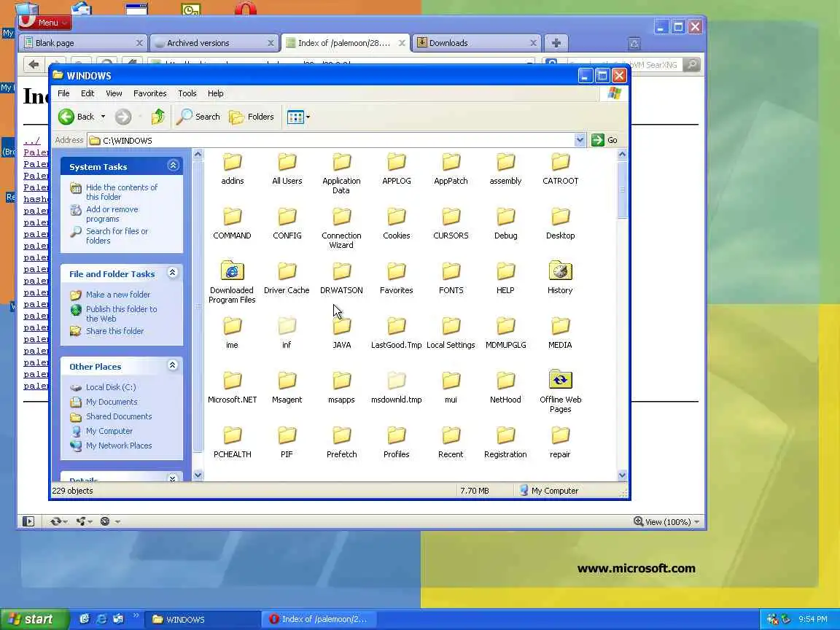Image resolution: width=840 pixels, height=630 pixels.
Task: Open the Tools menu
Action: (x=187, y=93)
